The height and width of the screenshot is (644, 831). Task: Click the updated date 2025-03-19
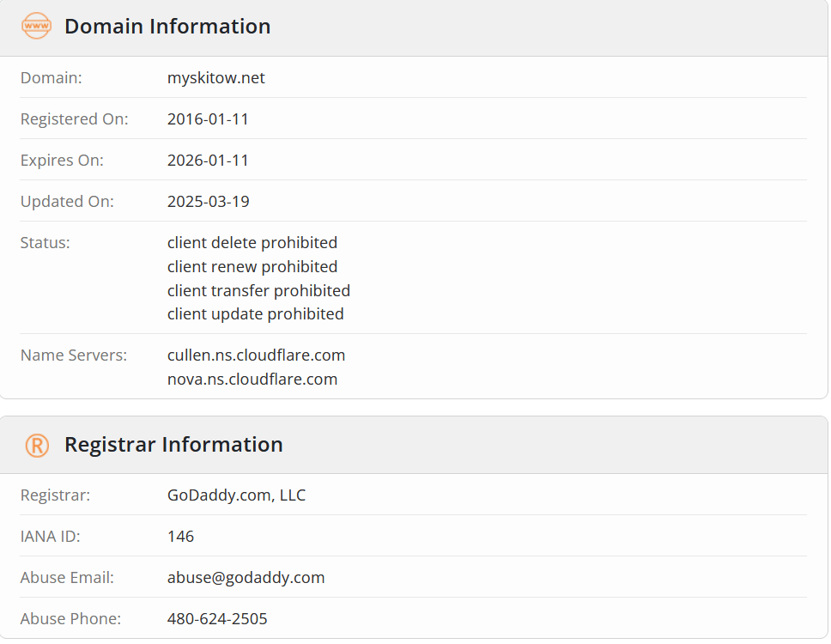pyautogui.click(x=208, y=202)
